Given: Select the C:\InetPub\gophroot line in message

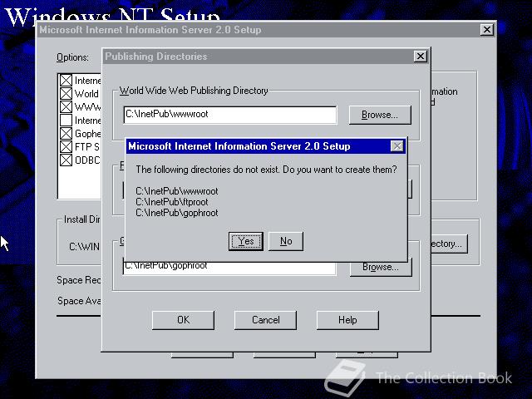Looking at the screenshot, I should (177, 213).
